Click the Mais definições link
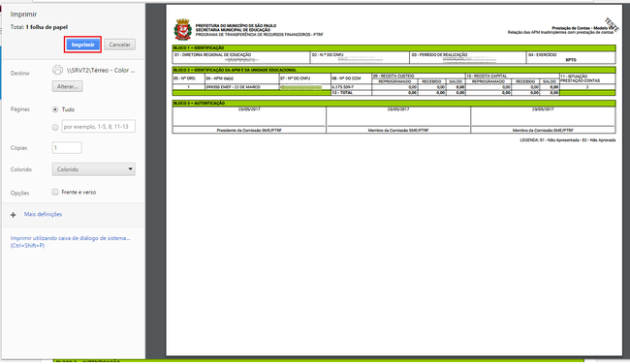 coord(43,214)
